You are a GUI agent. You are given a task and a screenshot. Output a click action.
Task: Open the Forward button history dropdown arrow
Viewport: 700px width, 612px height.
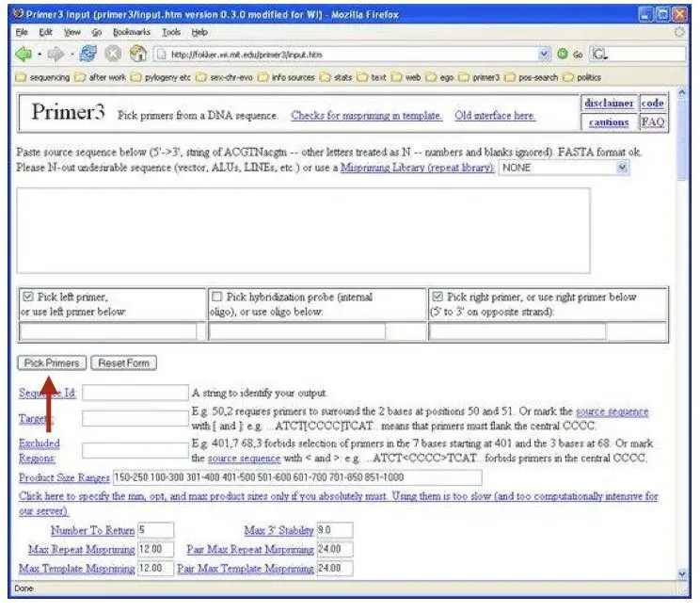[72, 55]
